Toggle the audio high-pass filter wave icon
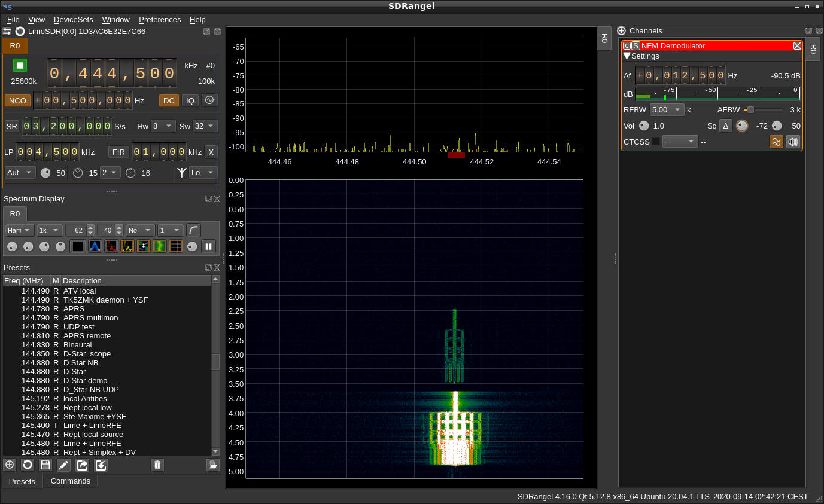 click(x=776, y=142)
